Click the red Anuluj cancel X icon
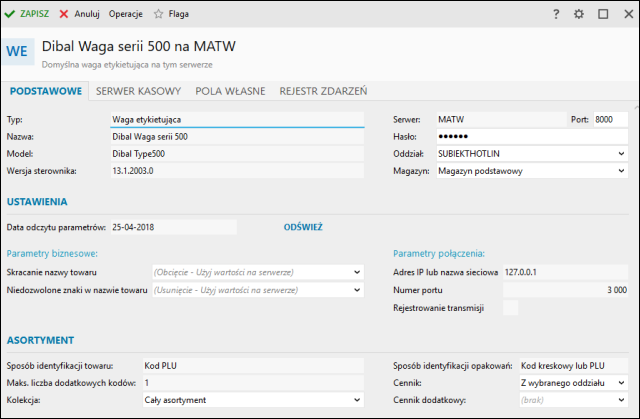Viewport: 640px width, 419px height. pyautogui.click(x=64, y=14)
